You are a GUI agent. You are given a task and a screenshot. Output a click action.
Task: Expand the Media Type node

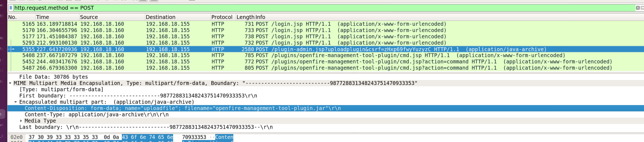pyautogui.click(x=21, y=121)
